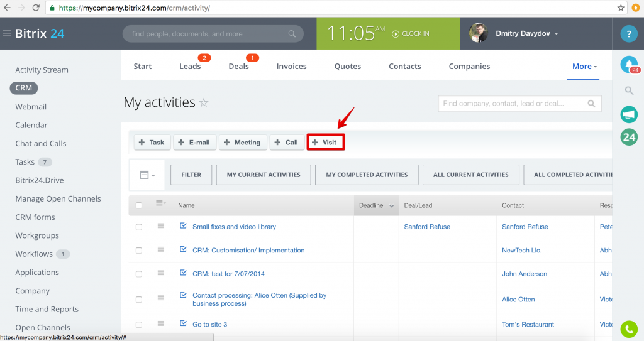The height and width of the screenshot is (341, 644).
Task: Click the browser reload icon
Action: pos(36,8)
